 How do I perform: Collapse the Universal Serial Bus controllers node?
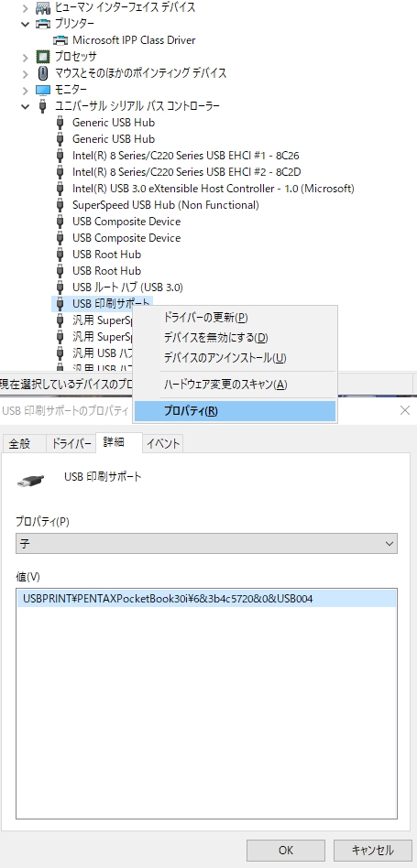click(26, 106)
